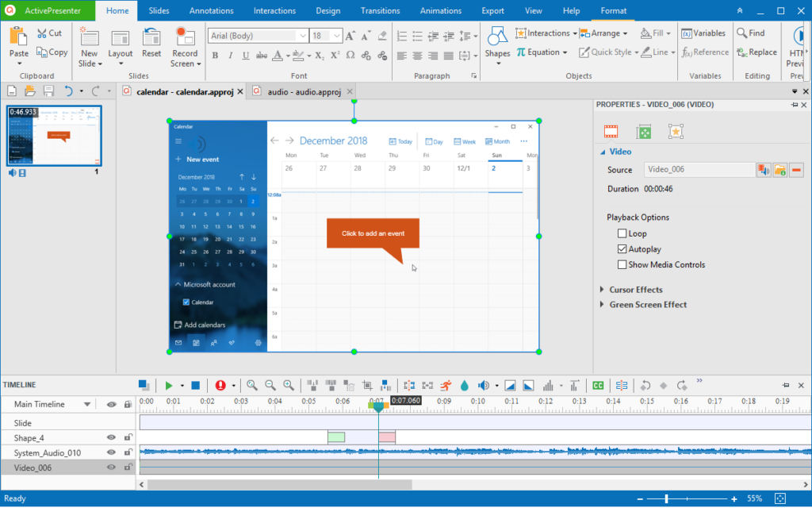Remove the video source
The height and width of the screenshot is (508, 812).
coord(796,170)
